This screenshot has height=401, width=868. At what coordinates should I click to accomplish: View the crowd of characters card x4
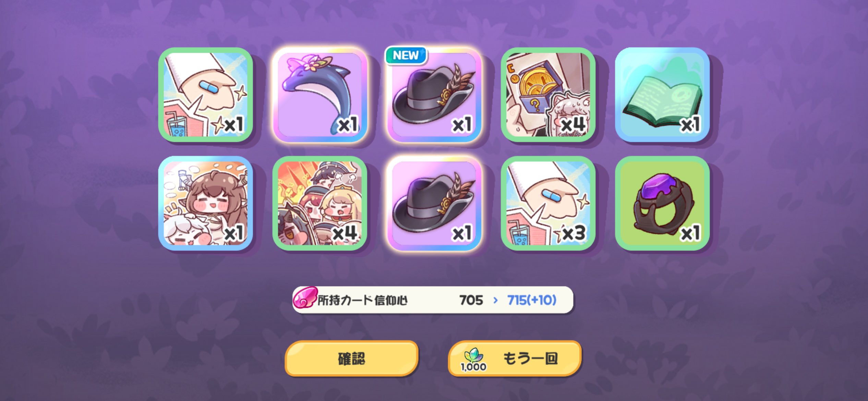coord(320,203)
